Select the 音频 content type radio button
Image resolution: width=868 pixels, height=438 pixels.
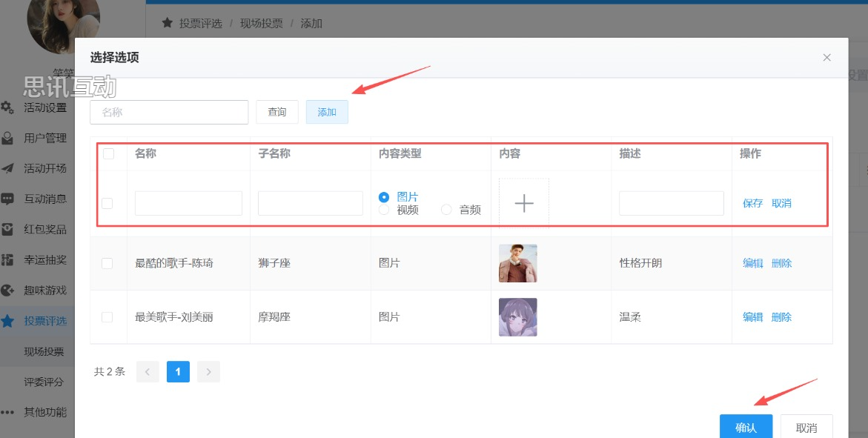(446, 210)
